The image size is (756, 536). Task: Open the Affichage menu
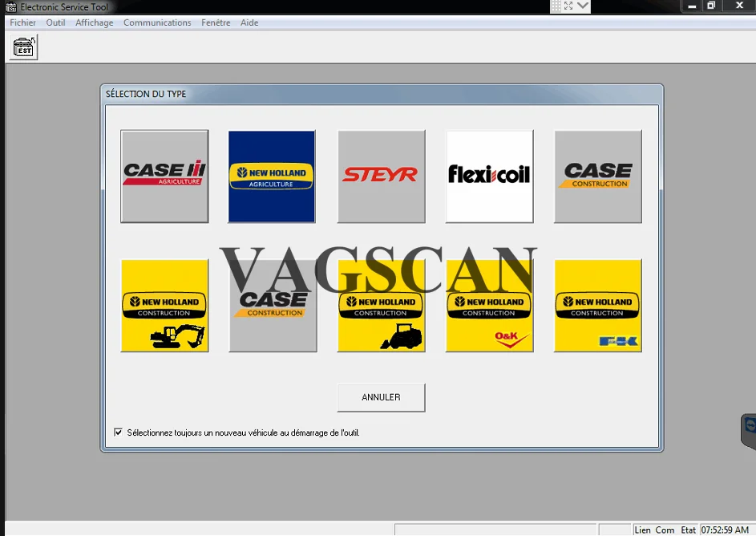pos(94,22)
